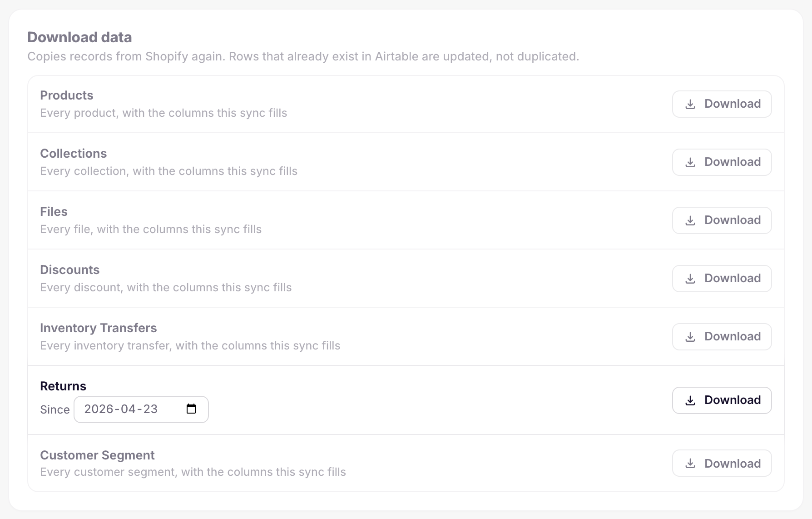
Task: Download the Products data
Action: click(722, 104)
